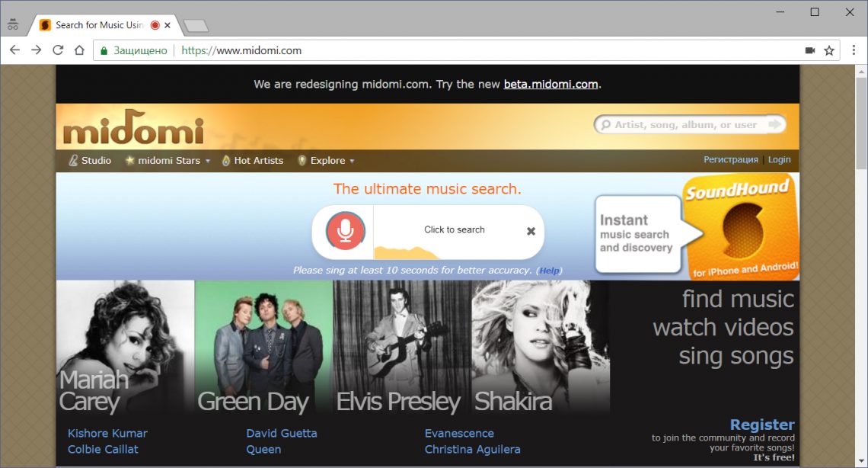Click the red microphone search button

tap(346, 231)
